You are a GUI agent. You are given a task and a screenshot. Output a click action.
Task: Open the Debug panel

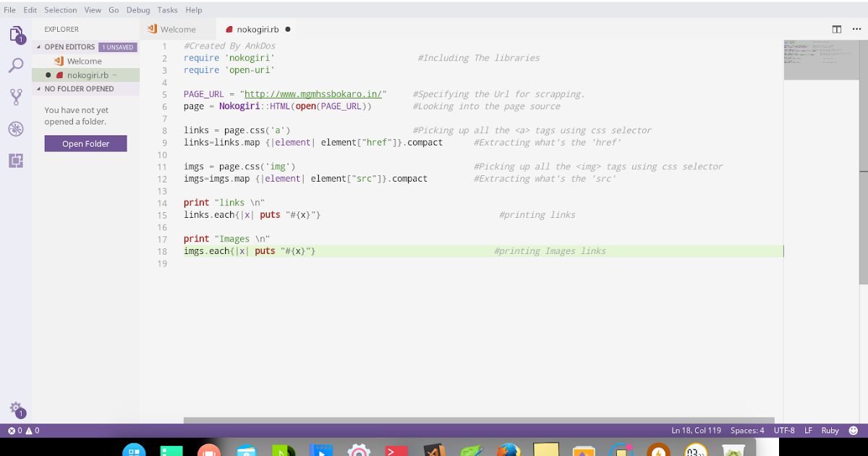pyautogui.click(x=15, y=129)
